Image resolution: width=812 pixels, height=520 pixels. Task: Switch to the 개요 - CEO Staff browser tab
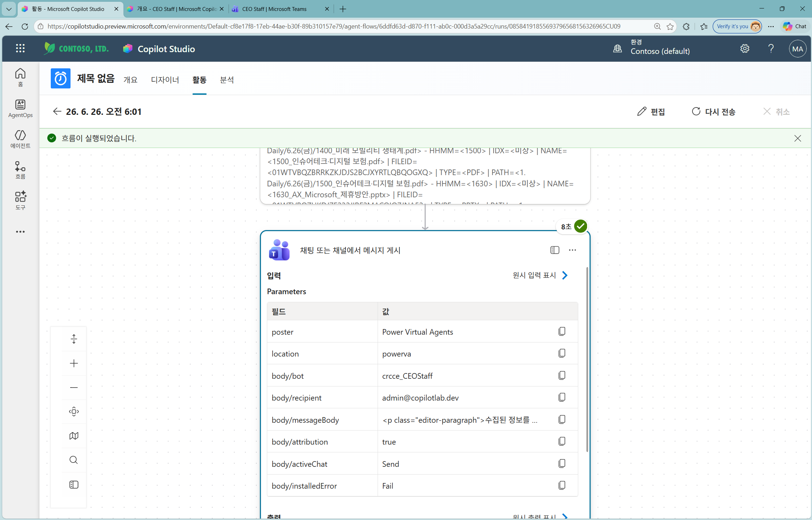[x=176, y=9]
